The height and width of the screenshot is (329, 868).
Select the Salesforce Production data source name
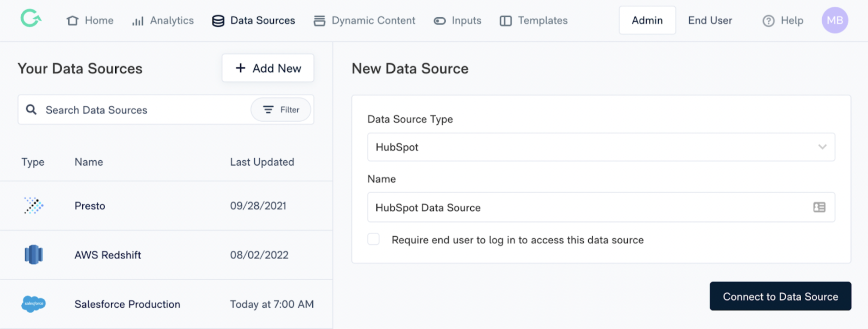pos(127,304)
